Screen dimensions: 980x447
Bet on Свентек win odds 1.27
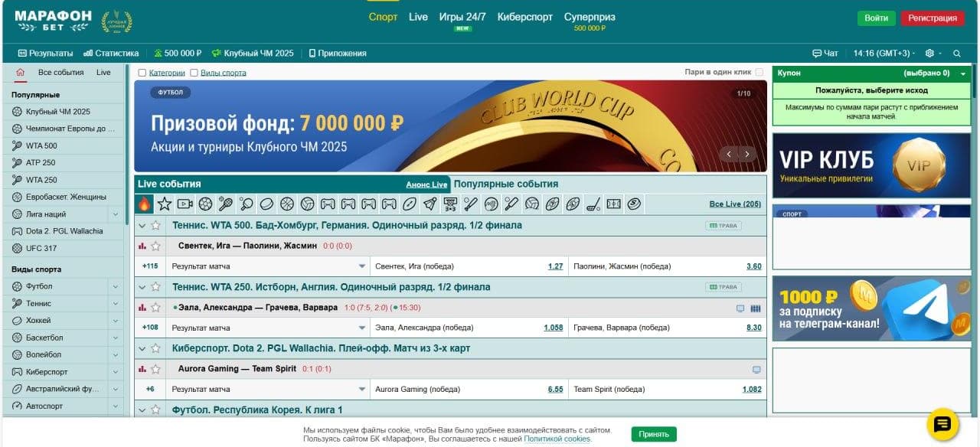pyautogui.click(x=555, y=266)
